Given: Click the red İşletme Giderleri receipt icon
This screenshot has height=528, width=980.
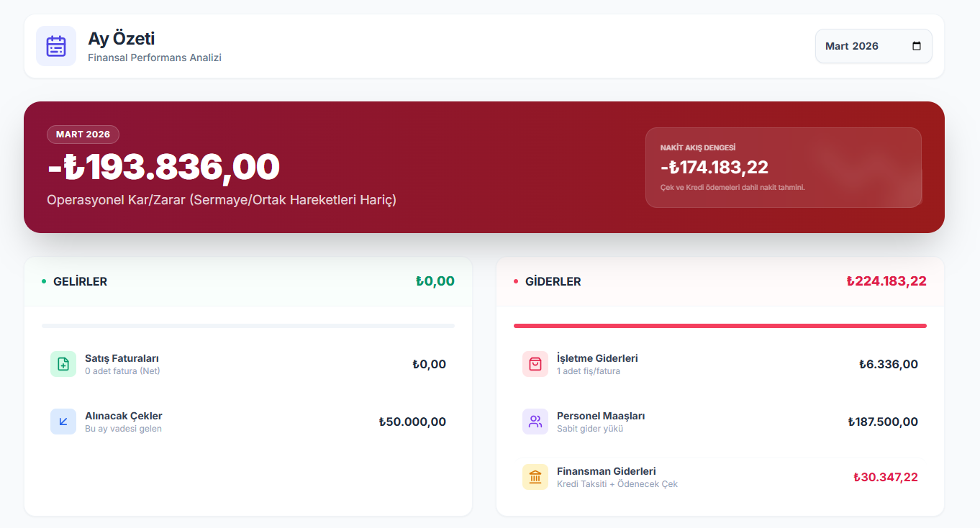Looking at the screenshot, I should pos(535,364).
